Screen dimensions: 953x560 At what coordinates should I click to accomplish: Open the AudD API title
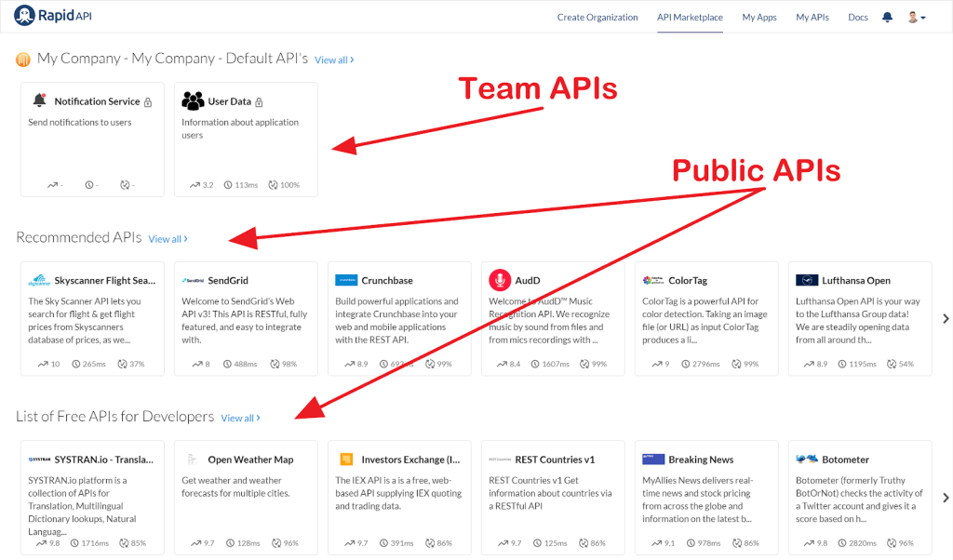coord(528,281)
